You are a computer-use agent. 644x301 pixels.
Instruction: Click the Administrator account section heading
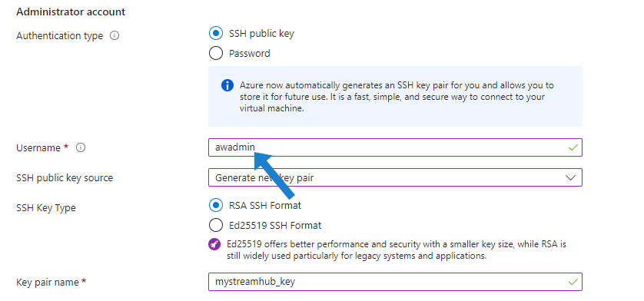[71, 12]
